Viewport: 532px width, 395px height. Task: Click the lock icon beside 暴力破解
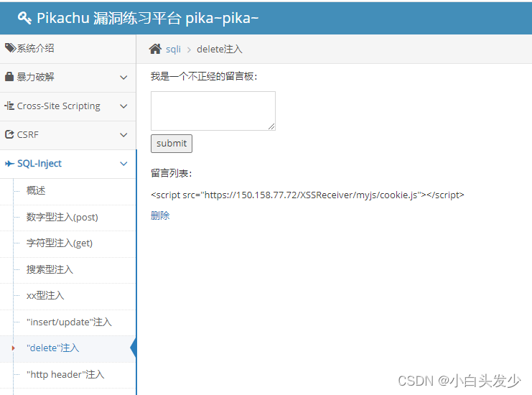9,77
